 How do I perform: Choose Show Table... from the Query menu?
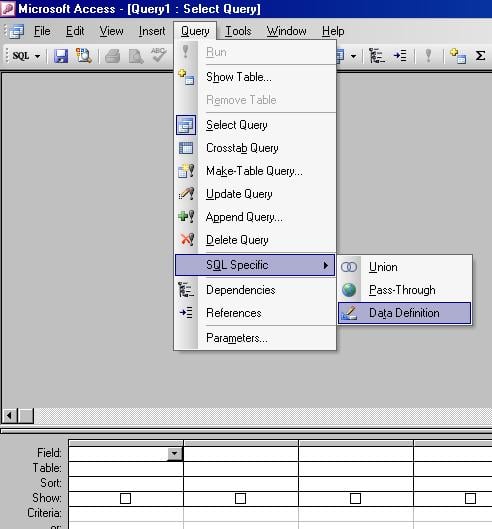point(255,77)
